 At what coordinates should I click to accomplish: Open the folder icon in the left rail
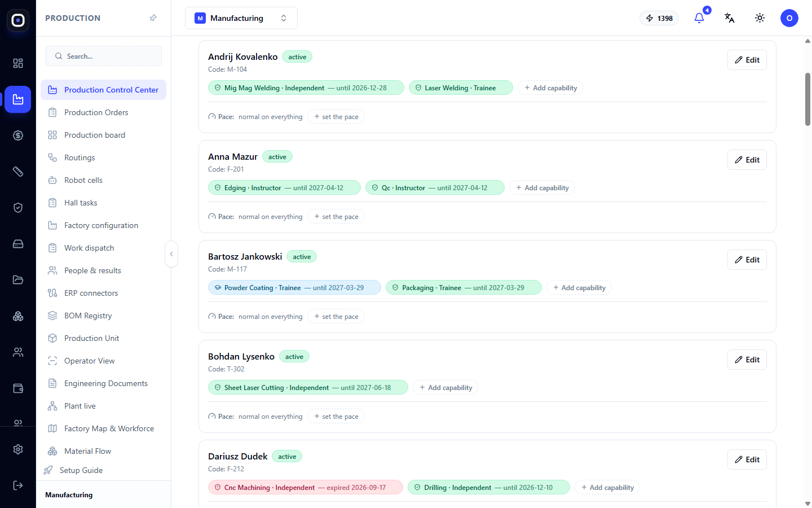18,280
